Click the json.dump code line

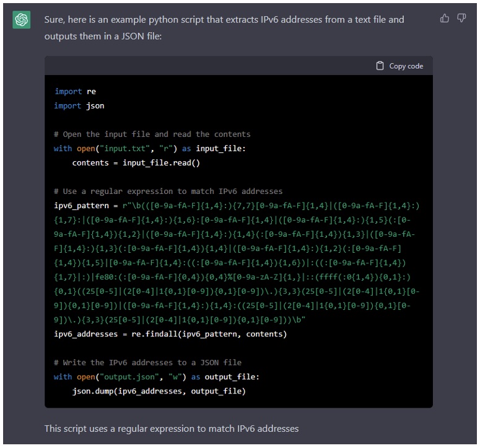point(159,391)
